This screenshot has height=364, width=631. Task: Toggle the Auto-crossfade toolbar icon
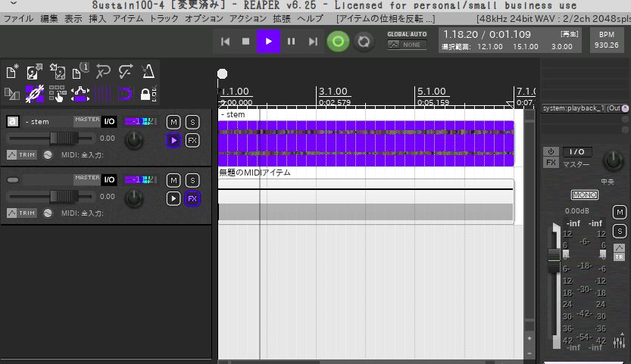pyautogui.click(x=12, y=94)
